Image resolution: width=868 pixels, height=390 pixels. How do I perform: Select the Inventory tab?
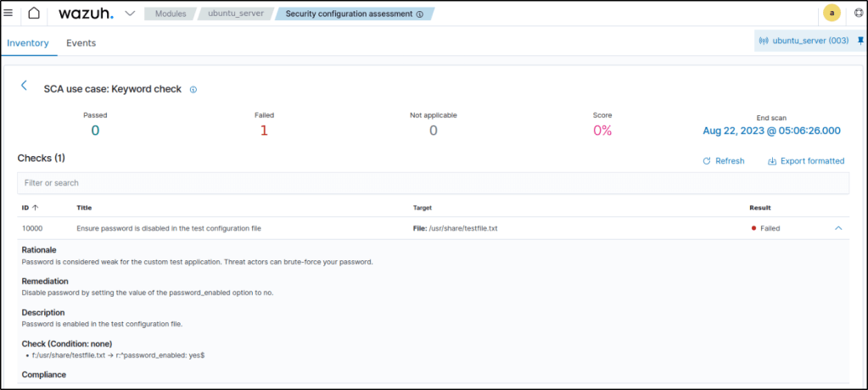pos(28,43)
